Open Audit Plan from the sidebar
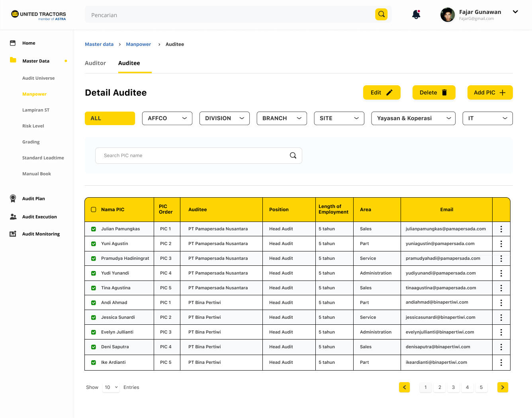Screen dimensions: 532x418 click(x=33, y=198)
